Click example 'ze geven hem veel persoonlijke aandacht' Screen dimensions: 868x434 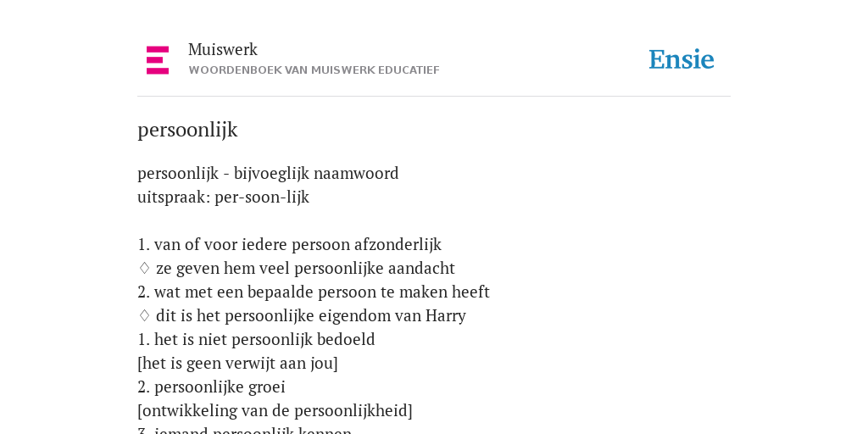pyautogui.click(x=305, y=269)
